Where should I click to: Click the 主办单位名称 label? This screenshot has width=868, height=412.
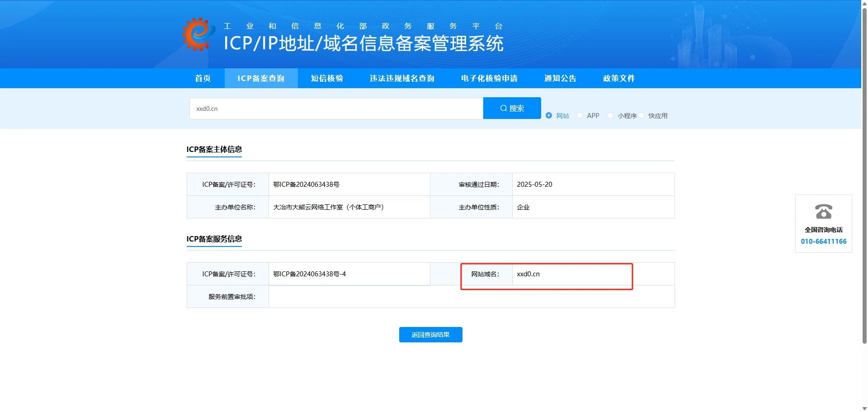[235, 207]
